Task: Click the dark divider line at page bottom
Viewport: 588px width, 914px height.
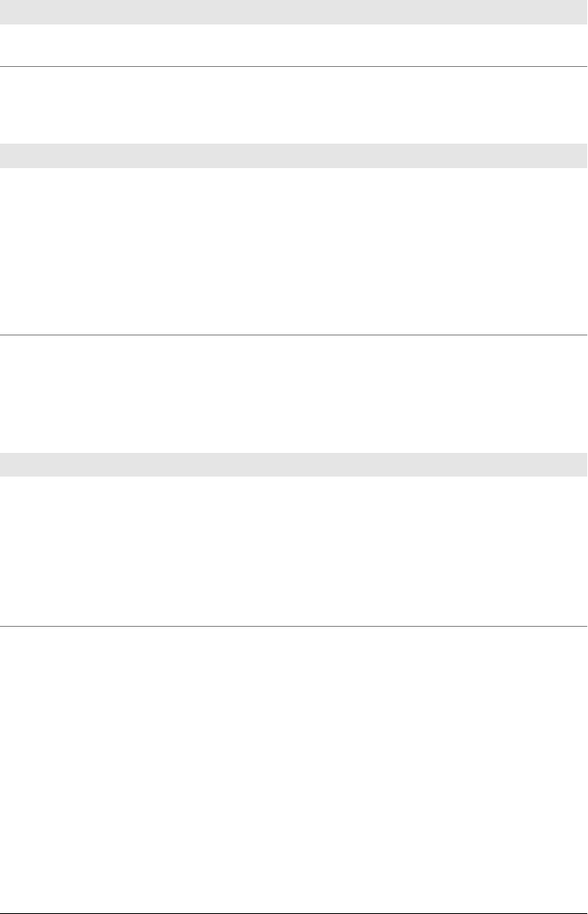Action: (x=294, y=913)
